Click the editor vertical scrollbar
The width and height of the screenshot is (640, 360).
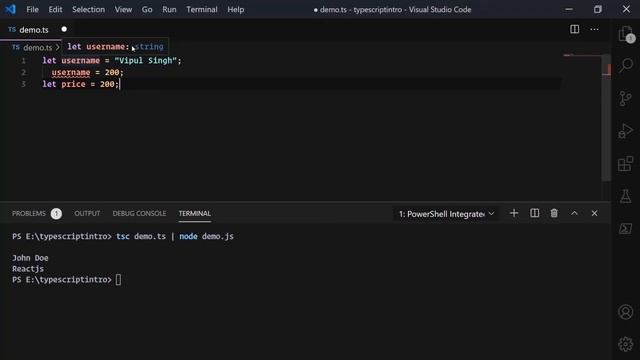point(606,118)
